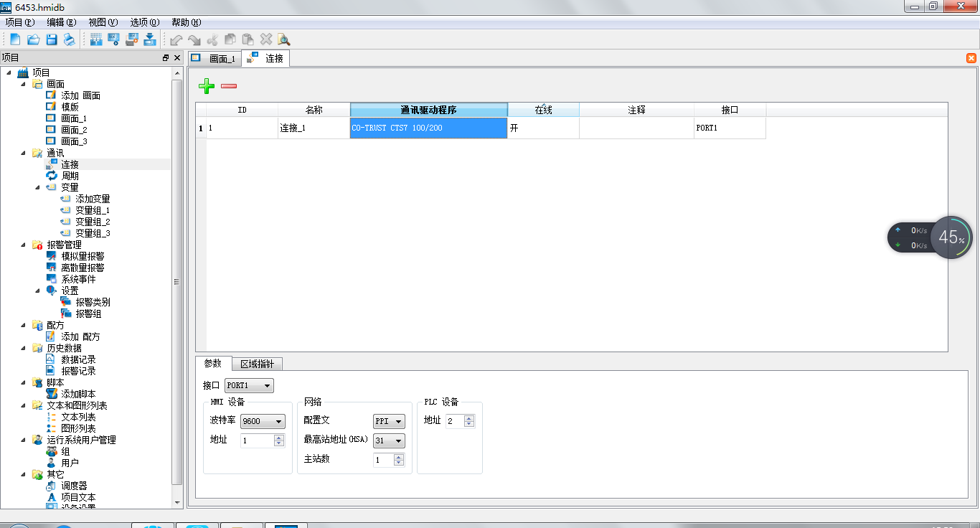Add a new connection with green plus
The width and height of the screenshot is (980, 528).
click(x=207, y=86)
